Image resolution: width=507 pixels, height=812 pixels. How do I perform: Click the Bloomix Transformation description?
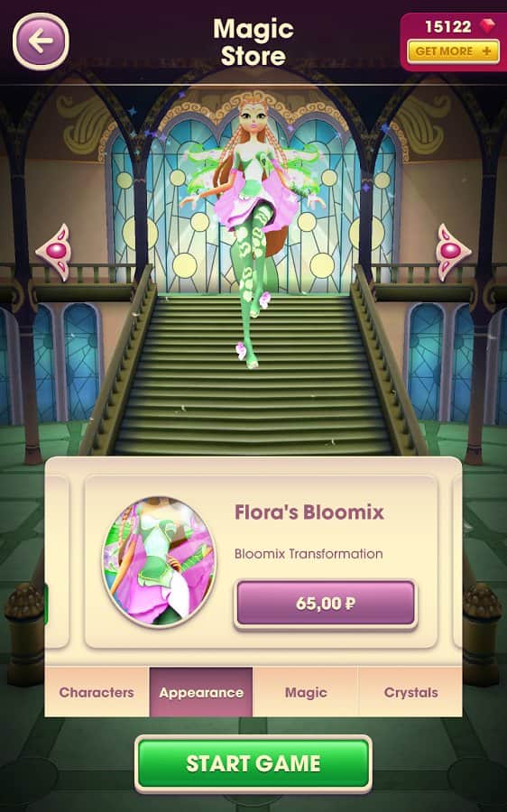coord(309,554)
